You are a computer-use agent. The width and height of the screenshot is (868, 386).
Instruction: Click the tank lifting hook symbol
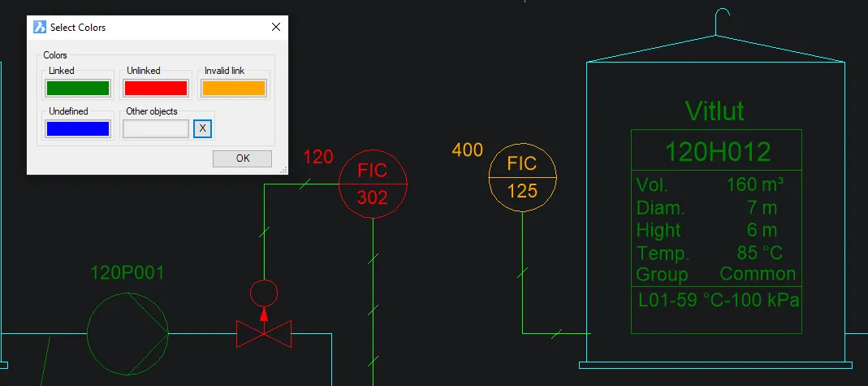click(x=722, y=22)
